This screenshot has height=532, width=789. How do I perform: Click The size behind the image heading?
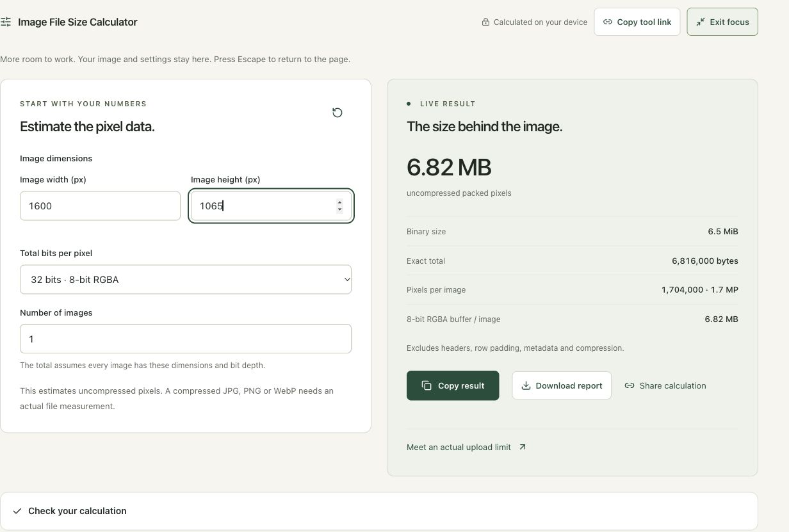pos(485,127)
